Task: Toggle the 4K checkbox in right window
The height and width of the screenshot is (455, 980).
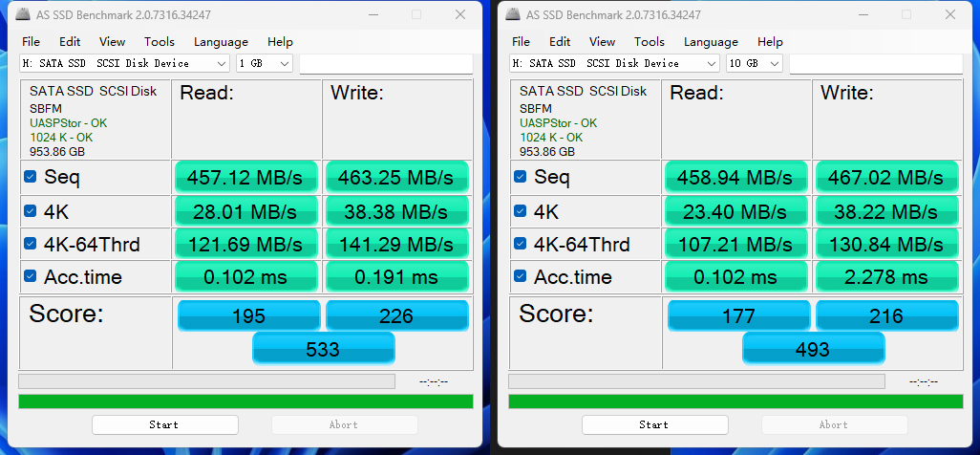Action: tap(521, 210)
